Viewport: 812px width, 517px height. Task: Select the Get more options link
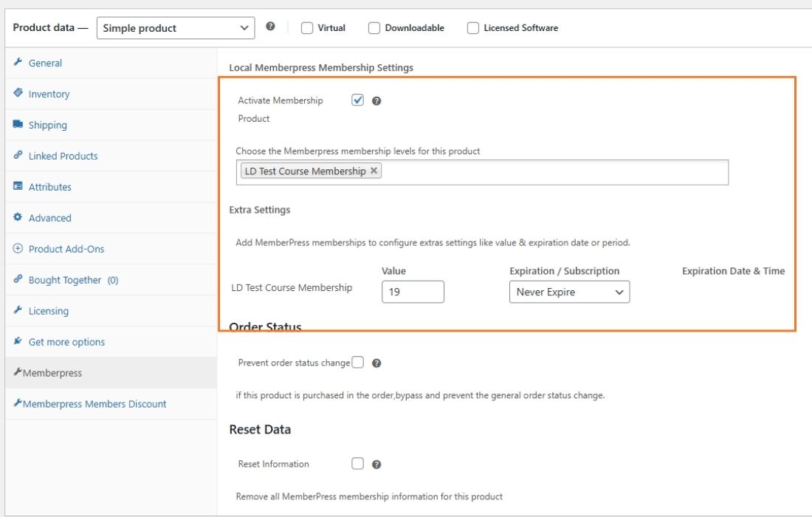(x=66, y=342)
